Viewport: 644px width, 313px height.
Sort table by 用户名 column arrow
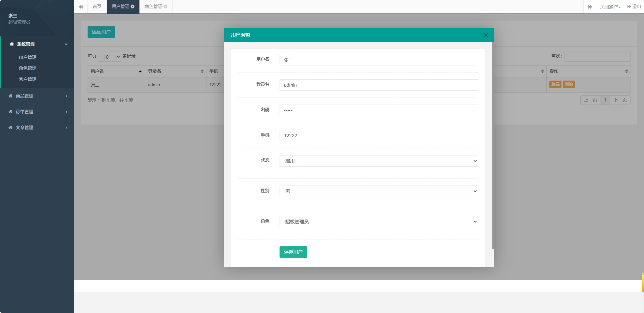[x=140, y=72]
